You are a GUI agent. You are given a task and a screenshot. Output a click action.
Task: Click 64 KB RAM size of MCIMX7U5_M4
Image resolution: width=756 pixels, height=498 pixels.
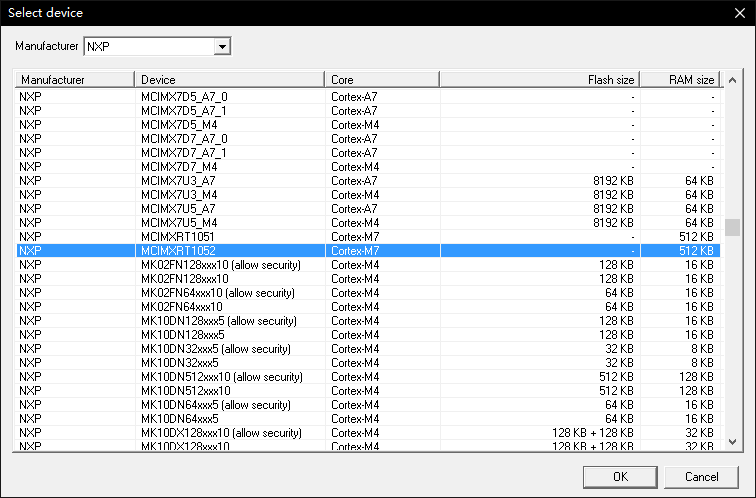pyautogui.click(x=699, y=223)
